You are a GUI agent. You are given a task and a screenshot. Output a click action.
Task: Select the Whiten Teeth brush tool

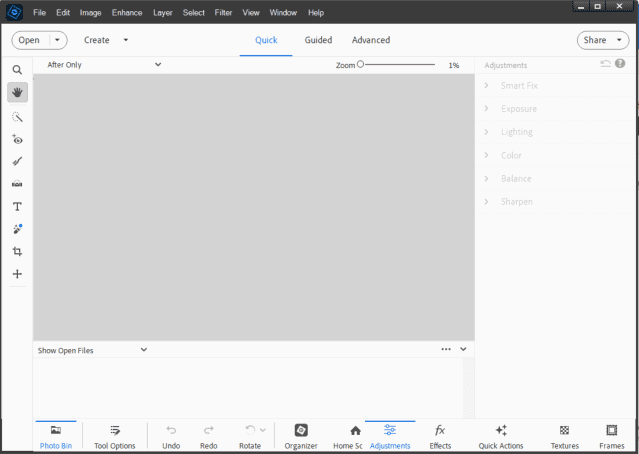[x=17, y=161]
